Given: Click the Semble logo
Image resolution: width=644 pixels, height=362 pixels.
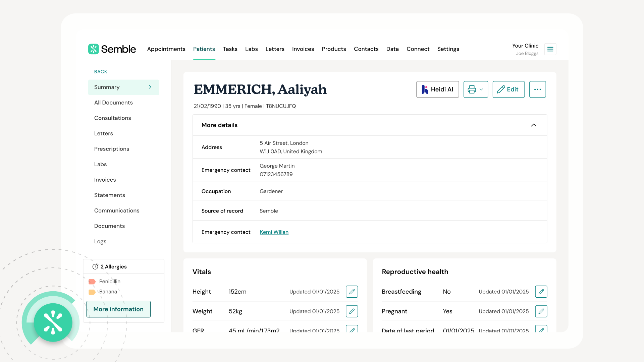Looking at the screenshot, I should pyautogui.click(x=112, y=49).
